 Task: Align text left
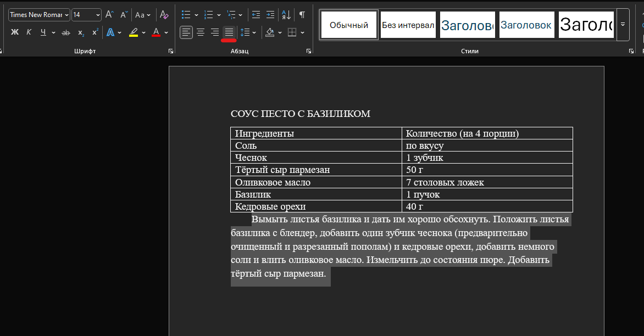coord(186,32)
